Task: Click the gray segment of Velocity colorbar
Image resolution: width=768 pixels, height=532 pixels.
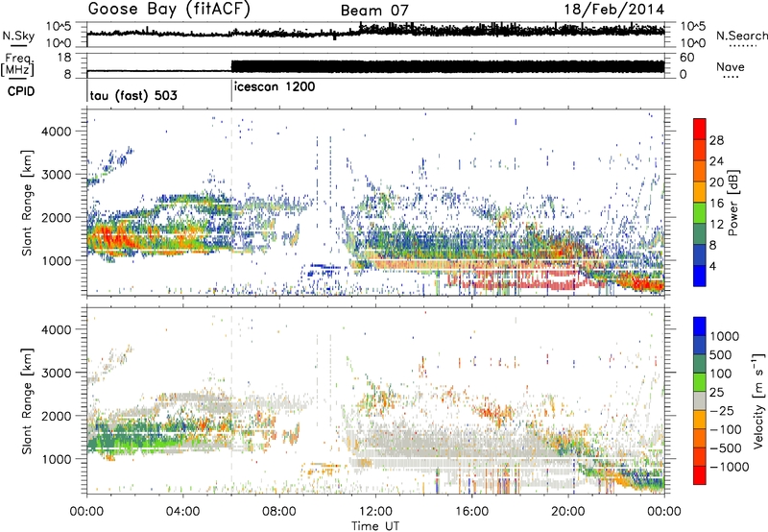Action: click(x=700, y=400)
